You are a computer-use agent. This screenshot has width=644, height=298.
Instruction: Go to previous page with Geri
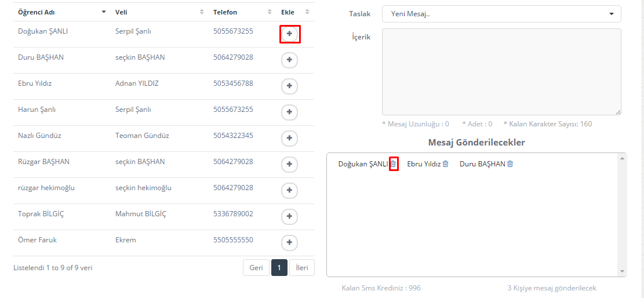(x=256, y=268)
